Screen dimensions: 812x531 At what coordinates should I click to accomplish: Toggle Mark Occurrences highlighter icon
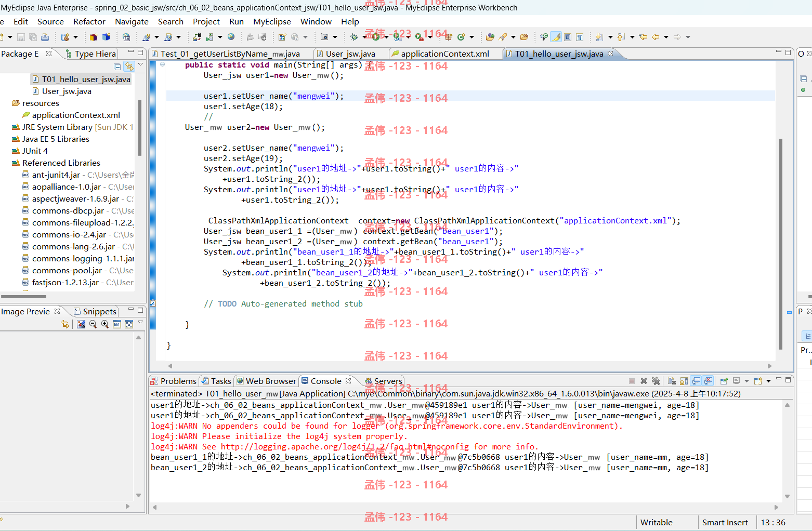pos(556,37)
